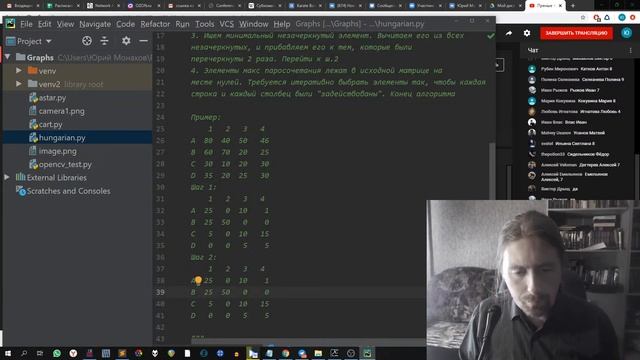Expand the External Libraries node arrow

pos(7,178)
